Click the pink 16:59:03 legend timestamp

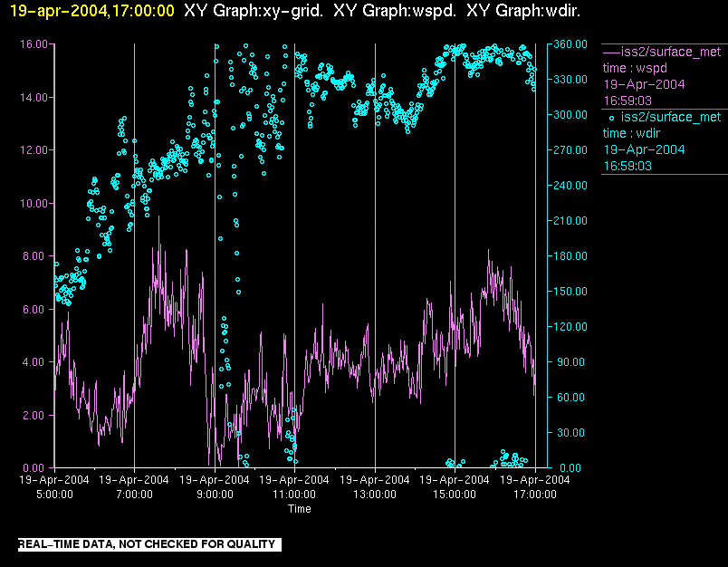[x=627, y=101]
